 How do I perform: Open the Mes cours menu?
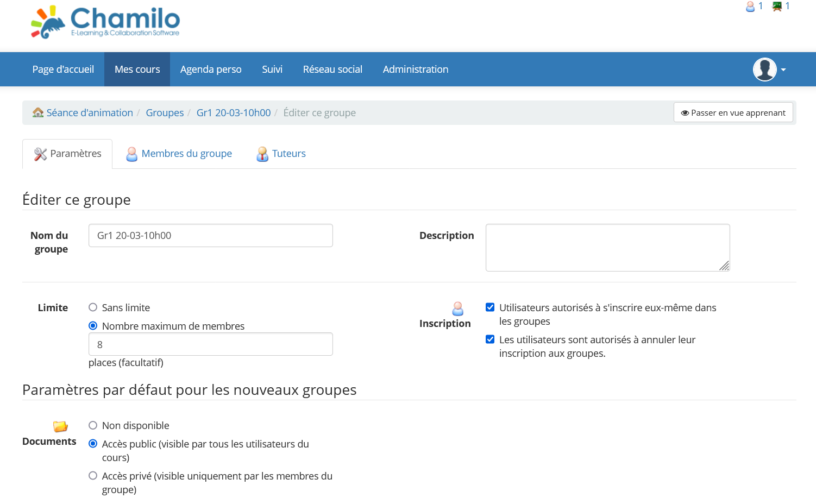tap(137, 69)
